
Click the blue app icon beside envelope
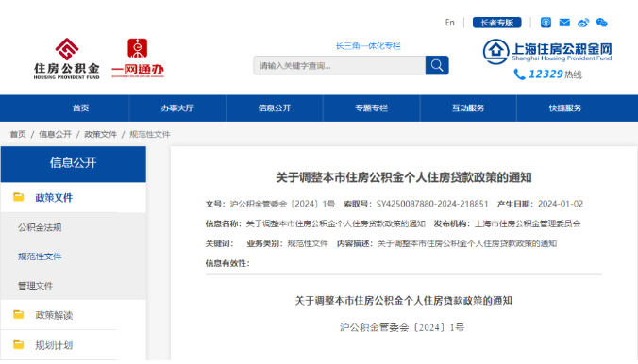pos(546,23)
